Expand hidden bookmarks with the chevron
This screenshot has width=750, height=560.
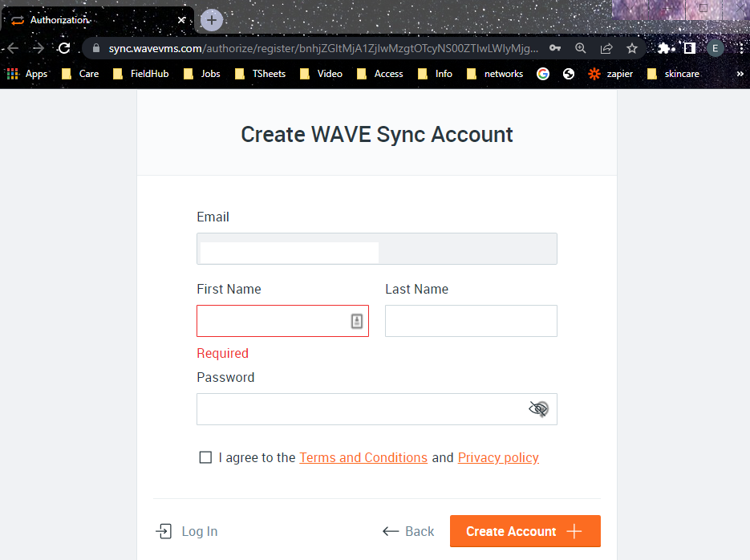(x=740, y=74)
